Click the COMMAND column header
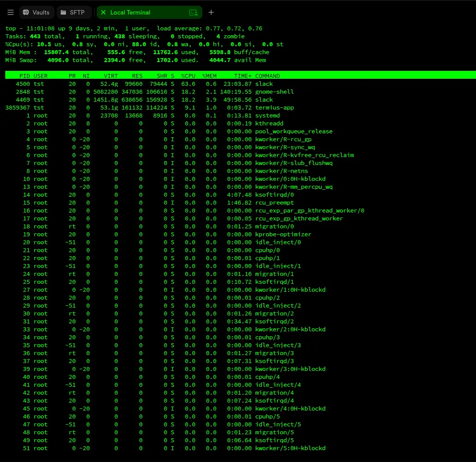Image resolution: width=476 pixels, height=462 pixels. click(x=267, y=76)
